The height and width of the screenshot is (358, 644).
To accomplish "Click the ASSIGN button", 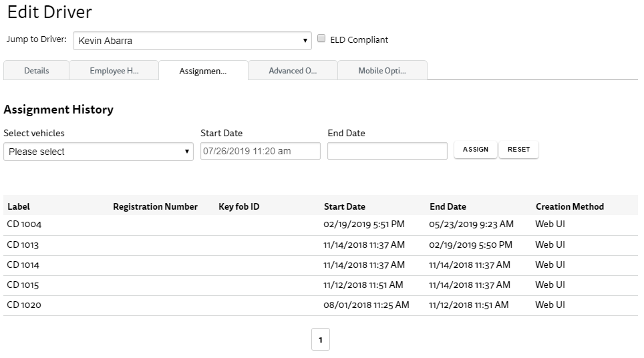I will tap(476, 150).
